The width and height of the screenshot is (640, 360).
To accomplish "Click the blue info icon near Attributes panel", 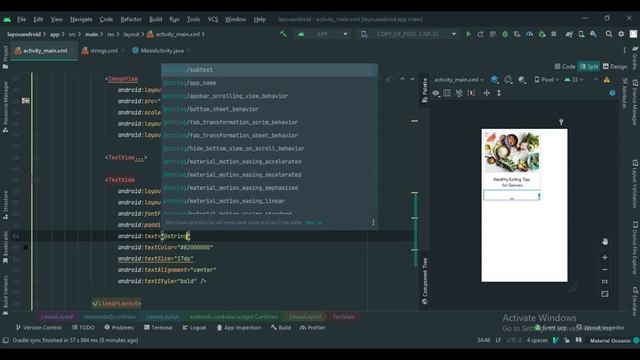I will coord(612,93).
